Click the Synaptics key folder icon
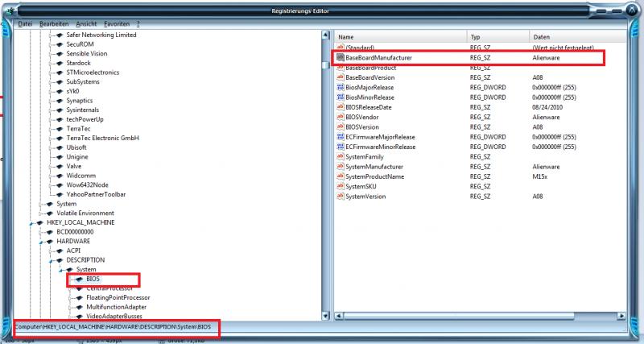644x344 pixels. click(60, 101)
